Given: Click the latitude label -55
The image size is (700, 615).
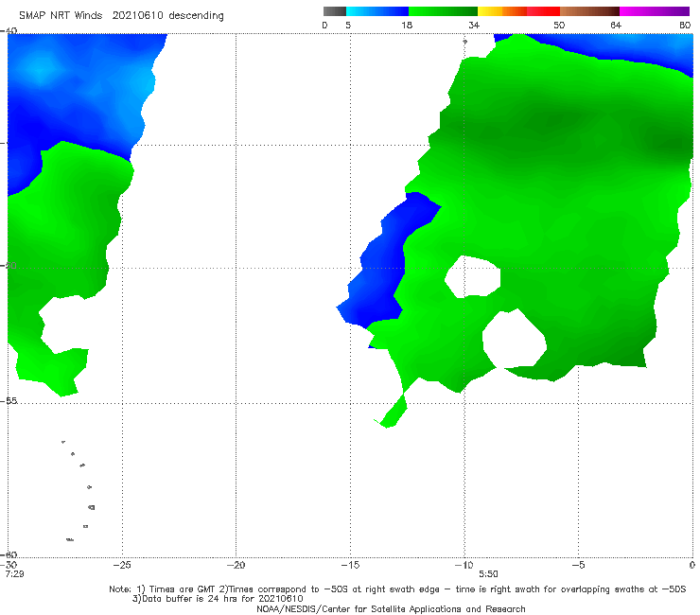Looking at the screenshot, I should 9,400.
